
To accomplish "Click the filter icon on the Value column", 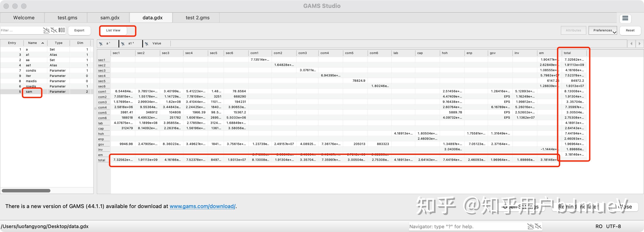I will (147, 43).
